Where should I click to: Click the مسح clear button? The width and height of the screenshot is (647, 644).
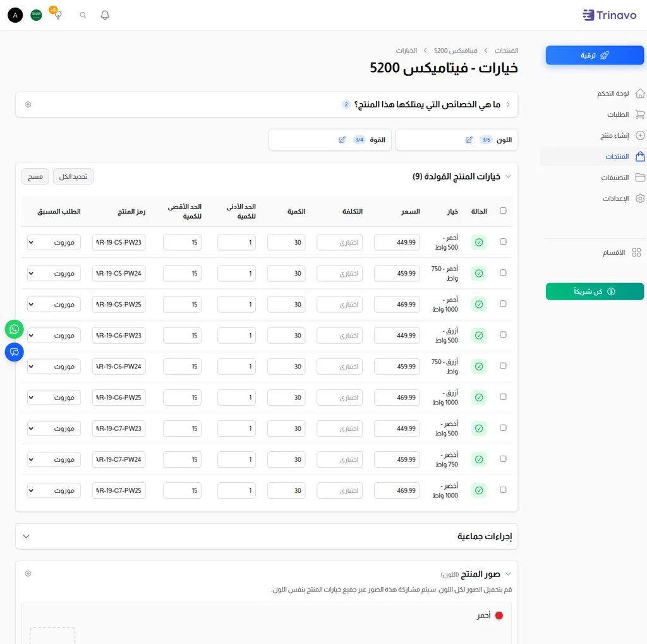(x=35, y=177)
